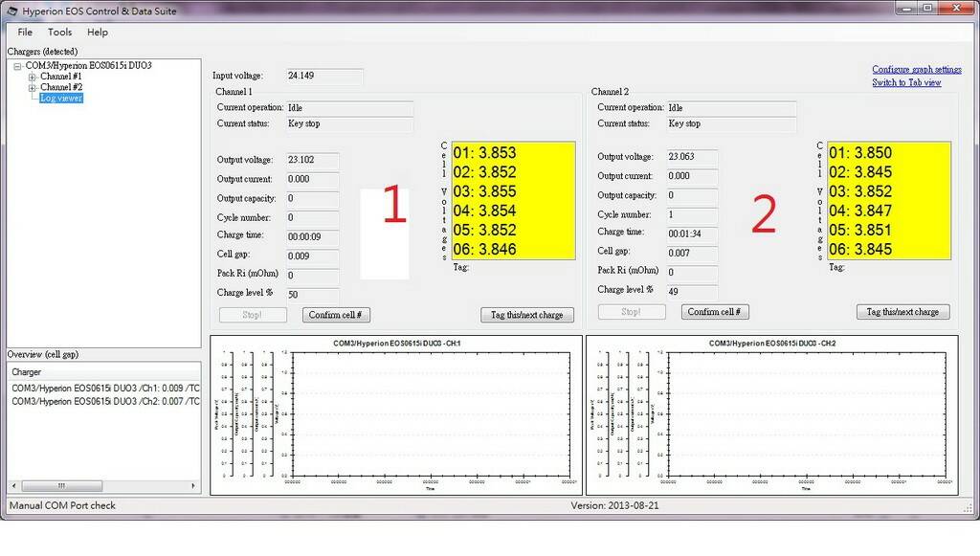Expand the Channel #2 tree node
980x556 pixels.
[x=32, y=87]
